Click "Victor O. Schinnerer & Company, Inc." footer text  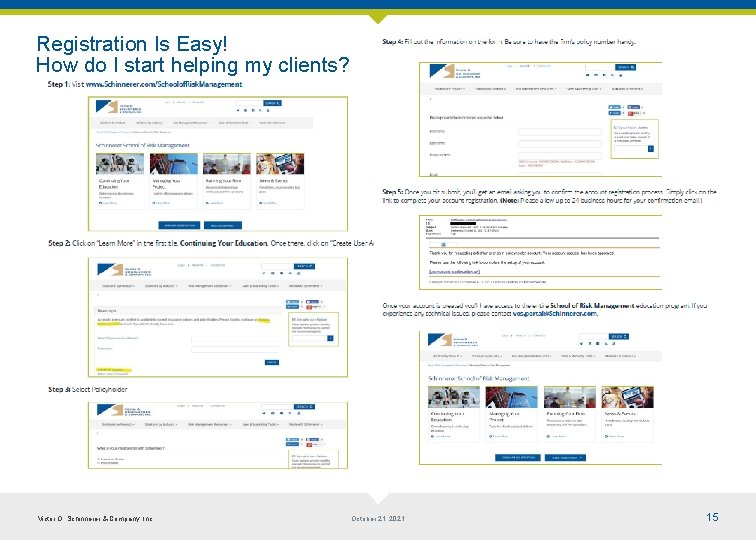[x=95, y=519]
